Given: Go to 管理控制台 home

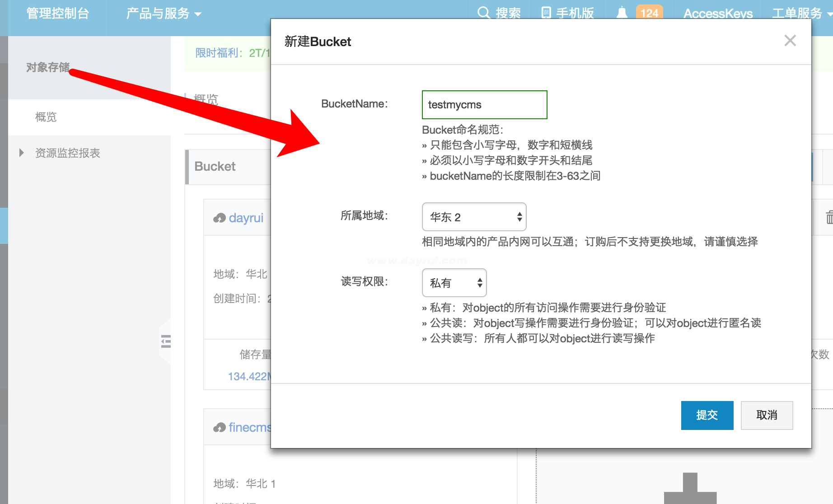Looking at the screenshot, I should [x=57, y=14].
